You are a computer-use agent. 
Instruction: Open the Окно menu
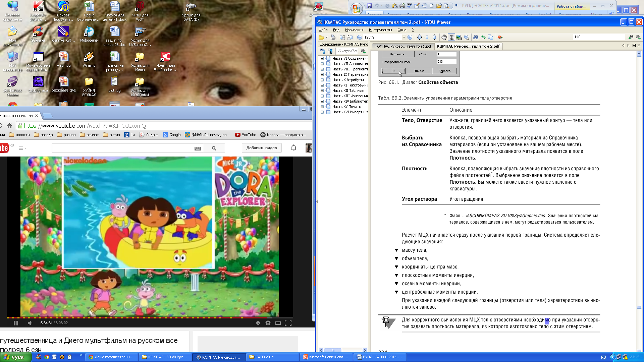tap(402, 30)
